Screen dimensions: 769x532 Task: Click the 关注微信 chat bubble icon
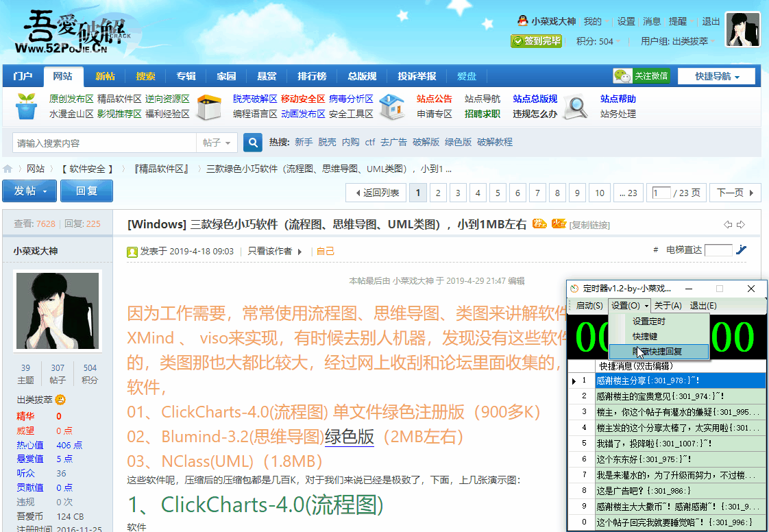tap(622, 75)
